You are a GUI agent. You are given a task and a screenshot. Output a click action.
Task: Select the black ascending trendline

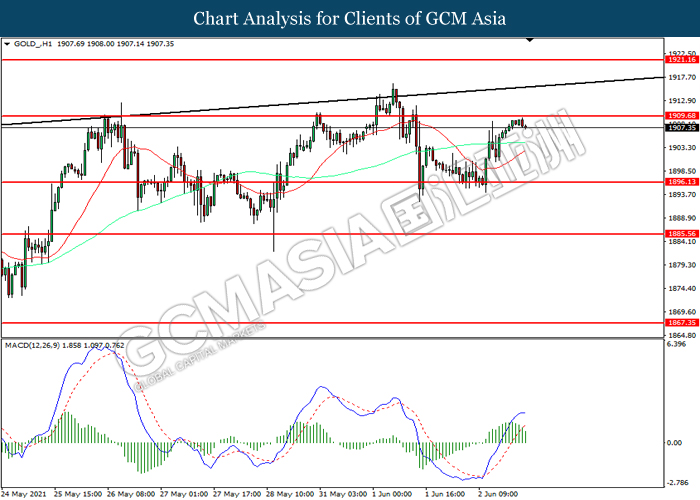pyautogui.click(x=333, y=101)
